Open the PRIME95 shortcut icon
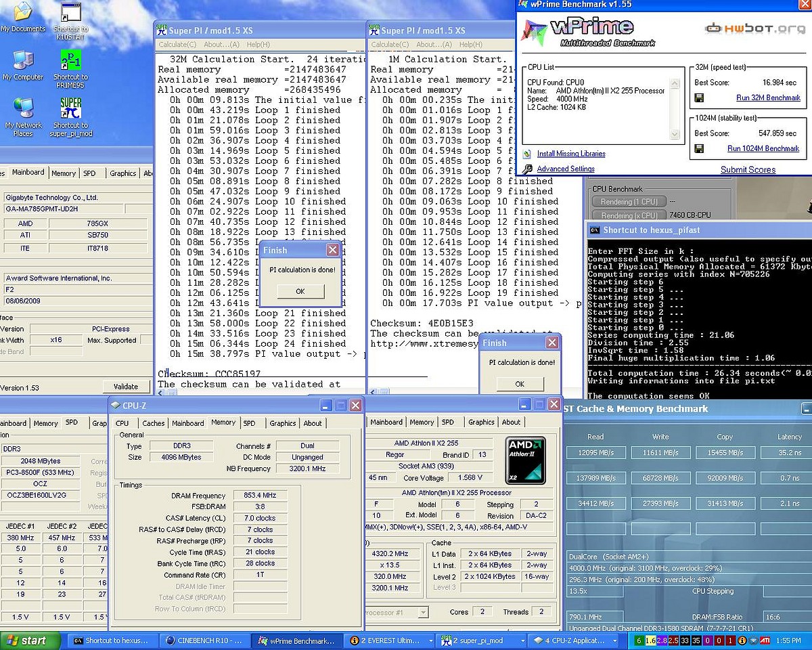Image resolution: width=812 pixels, height=650 pixels. tap(70, 61)
